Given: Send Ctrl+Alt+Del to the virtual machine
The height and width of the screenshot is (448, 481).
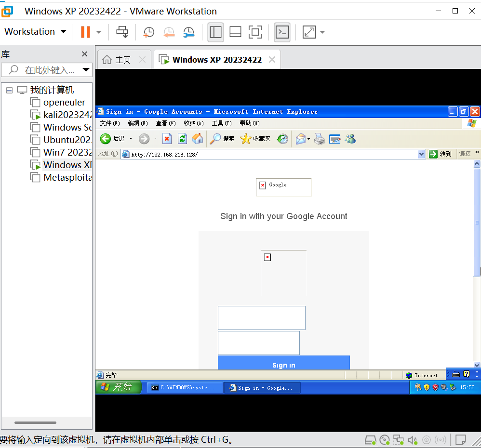Looking at the screenshot, I should tap(122, 32).
